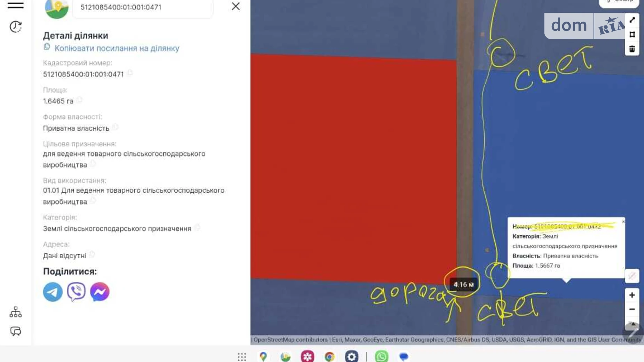Screen dimensions: 644x362
Task: Share the parcel via Telegram
Action: [x=53, y=292]
